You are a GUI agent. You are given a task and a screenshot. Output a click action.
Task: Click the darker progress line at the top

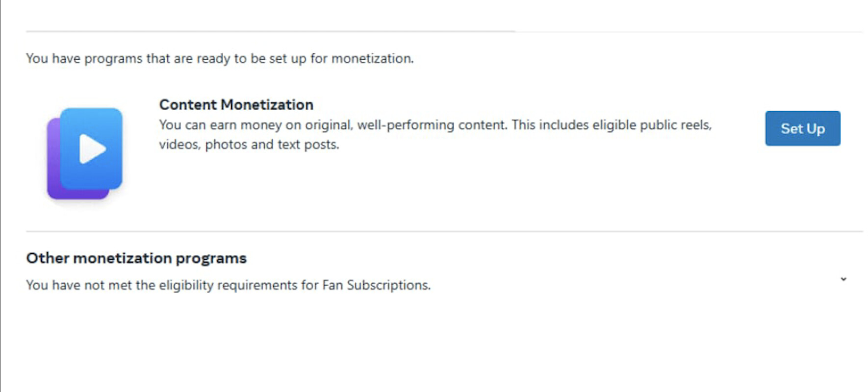(270, 31)
